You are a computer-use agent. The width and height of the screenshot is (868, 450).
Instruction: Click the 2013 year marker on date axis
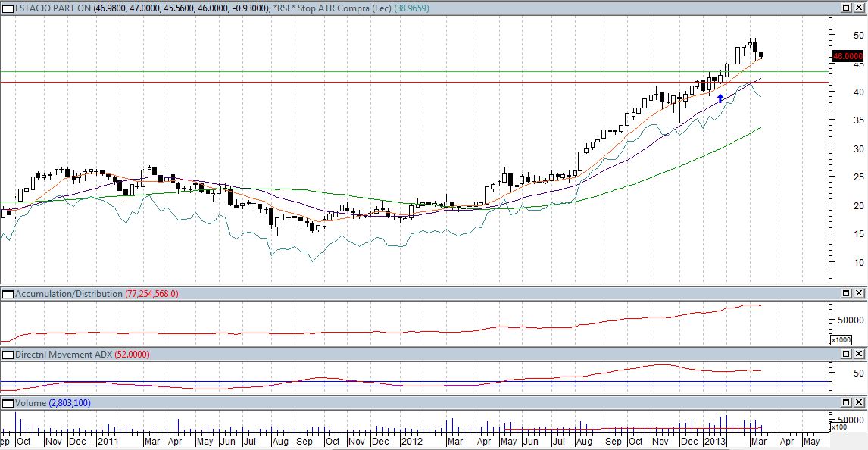coord(715,441)
